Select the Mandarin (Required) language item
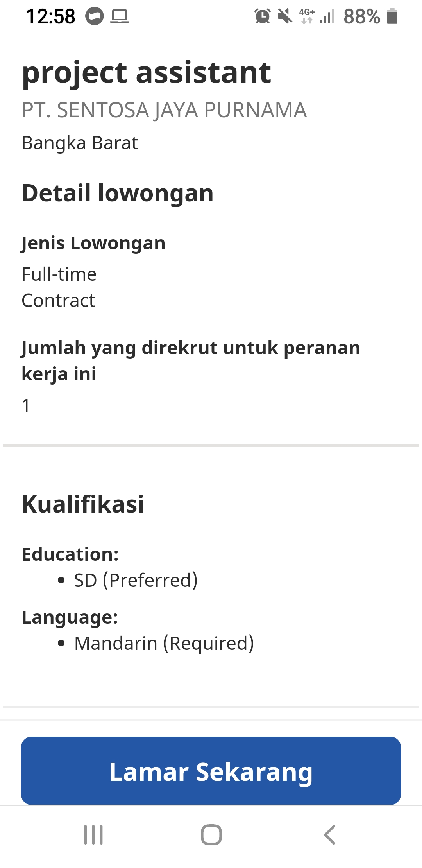The width and height of the screenshot is (422, 868). [x=164, y=643]
